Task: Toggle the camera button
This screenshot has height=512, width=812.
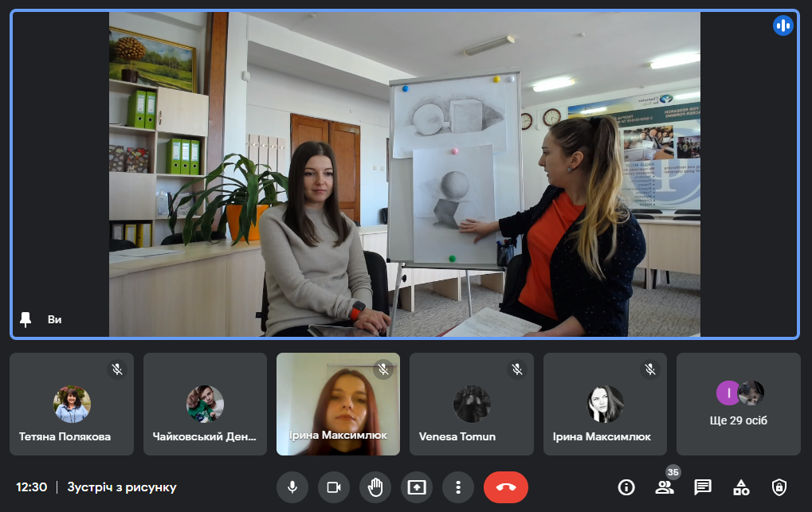Action: (x=334, y=487)
